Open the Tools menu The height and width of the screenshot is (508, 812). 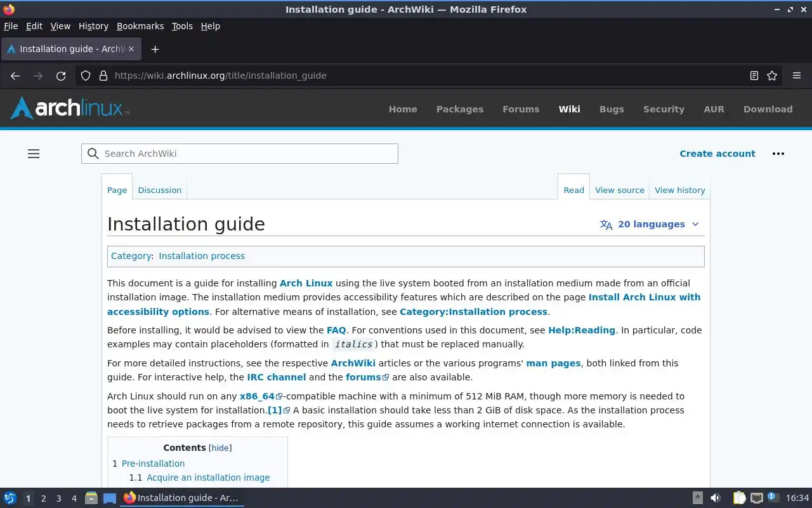point(182,26)
